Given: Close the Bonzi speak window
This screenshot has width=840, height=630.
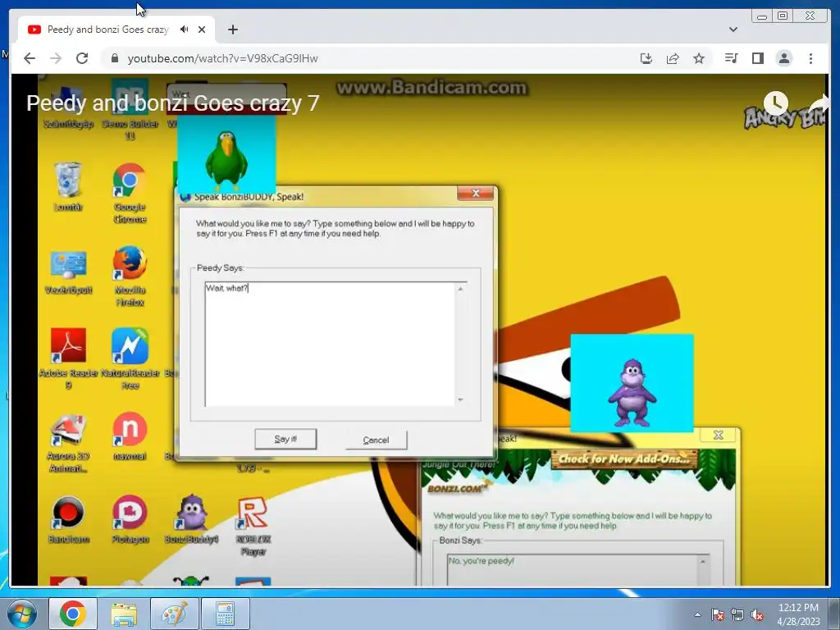Looking at the screenshot, I should 719,435.
